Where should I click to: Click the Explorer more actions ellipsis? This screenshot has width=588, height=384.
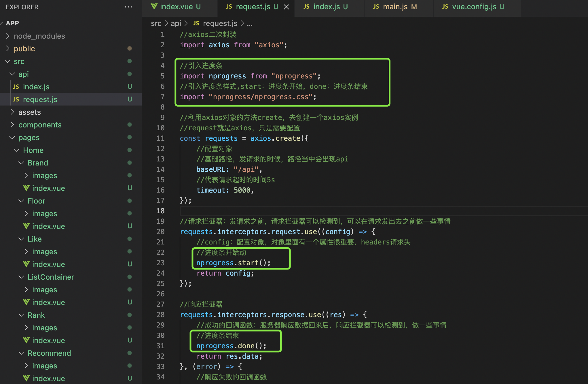click(128, 7)
